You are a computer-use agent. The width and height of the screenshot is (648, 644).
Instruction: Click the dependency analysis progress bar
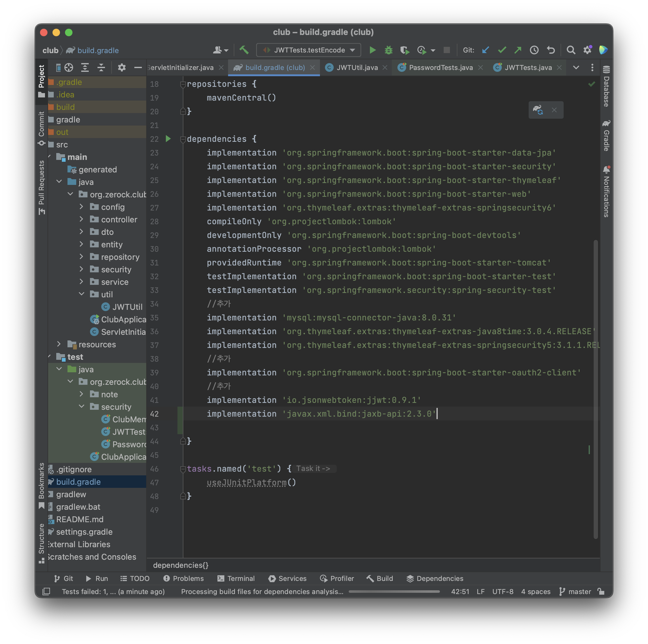394,592
